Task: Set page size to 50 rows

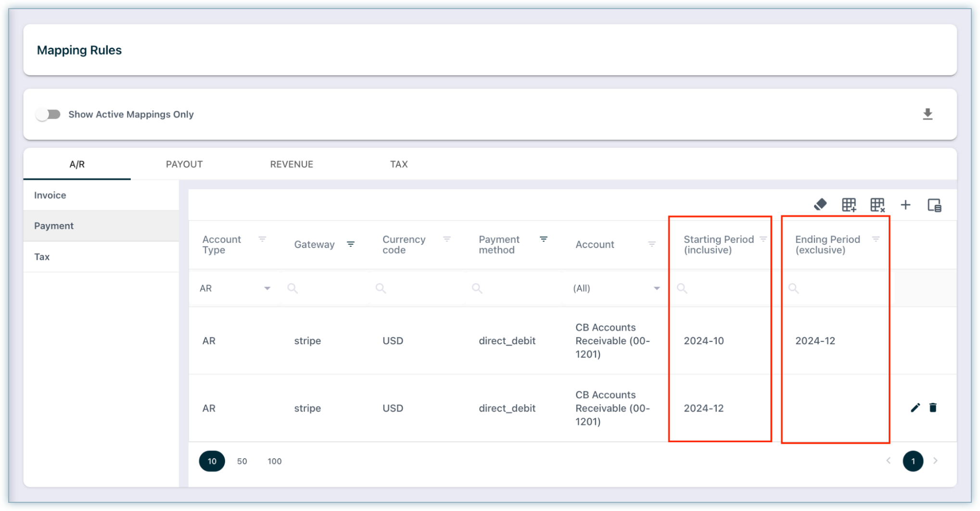Action: [242, 461]
